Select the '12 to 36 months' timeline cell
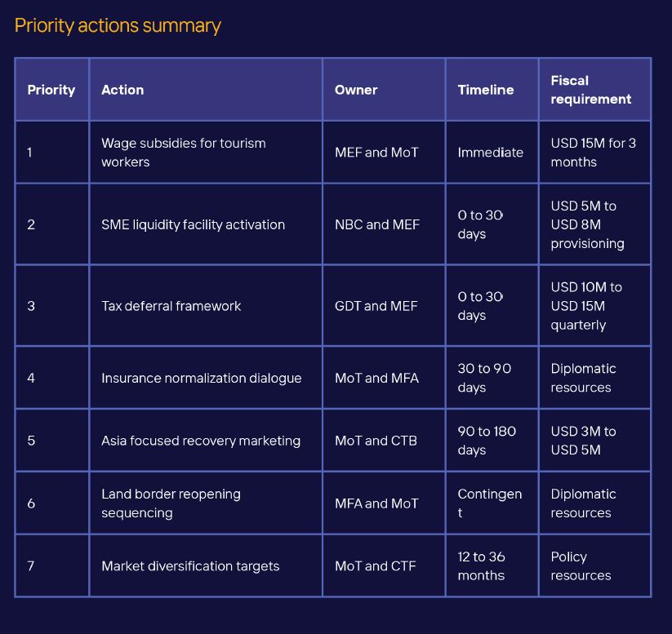Screen dimensions: 672x634 (x=481, y=566)
